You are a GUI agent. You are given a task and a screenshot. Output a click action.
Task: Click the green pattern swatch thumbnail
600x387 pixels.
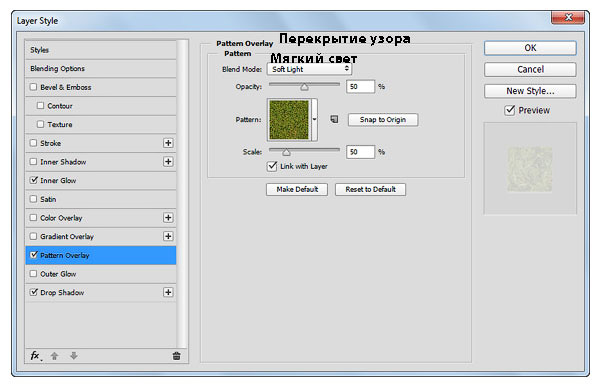tap(289, 119)
